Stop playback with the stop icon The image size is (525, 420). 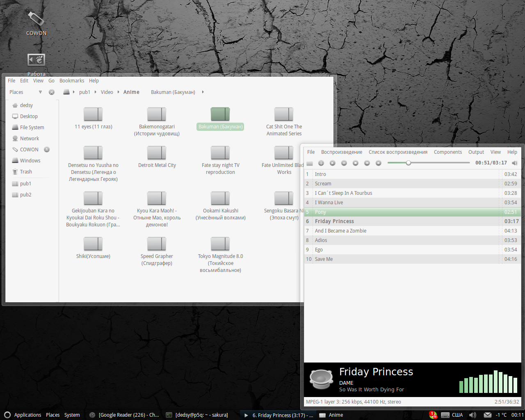[356, 163]
